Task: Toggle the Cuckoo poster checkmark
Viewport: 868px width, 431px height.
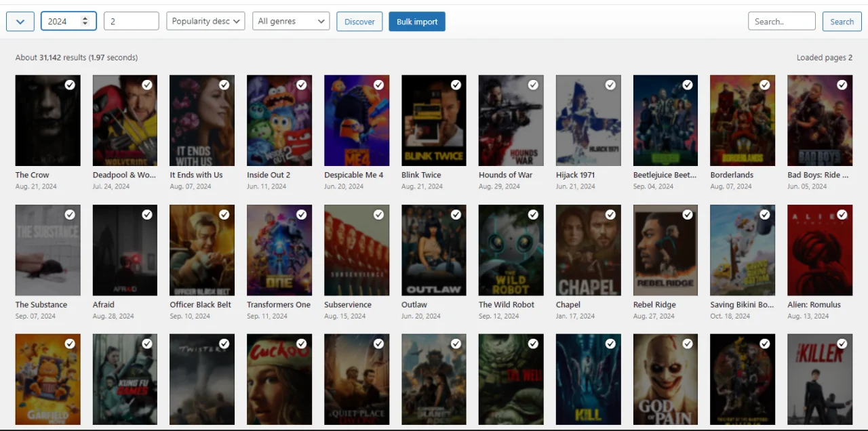Action: coord(302,344)
